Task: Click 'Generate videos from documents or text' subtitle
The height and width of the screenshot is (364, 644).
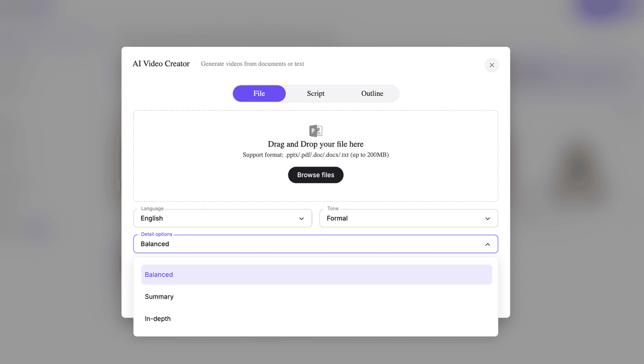Action: point(253,64)
